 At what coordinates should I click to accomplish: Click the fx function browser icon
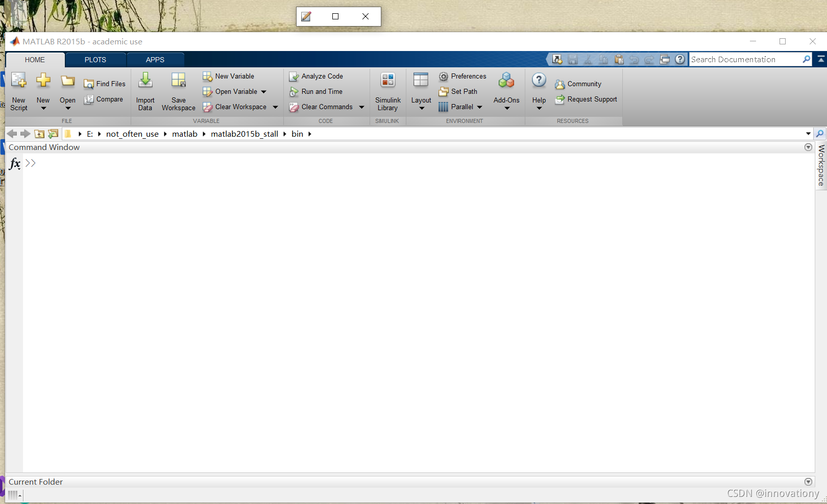(15, 163)
